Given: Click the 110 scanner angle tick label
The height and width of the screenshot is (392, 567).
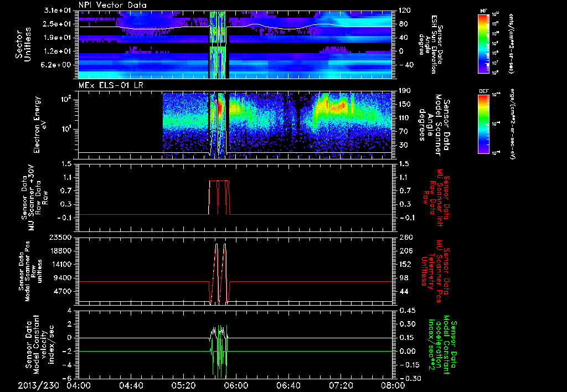Looking at the screenshot, I should click(x=405, y=117).
